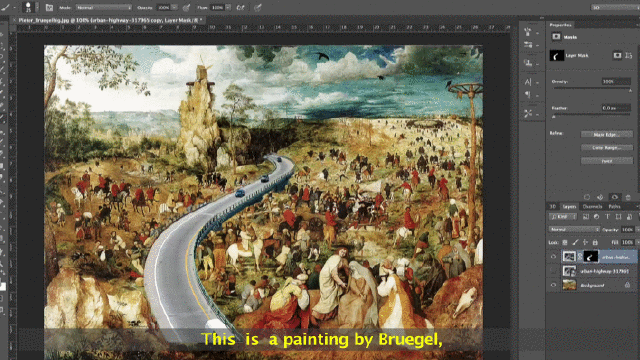Viewport: 640px width, 360px height.
Task: Hide the urban-highway copy layer
Action: click(x=553, y=257)
